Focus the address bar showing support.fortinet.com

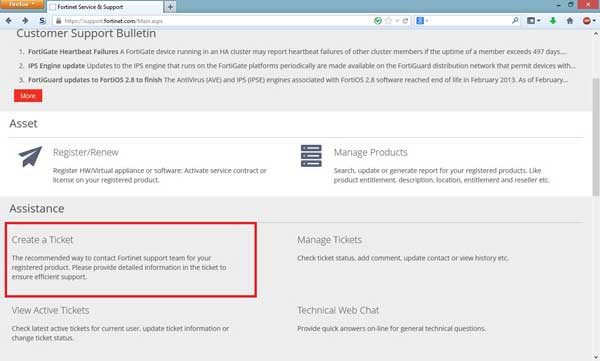(x=214, y=21)
